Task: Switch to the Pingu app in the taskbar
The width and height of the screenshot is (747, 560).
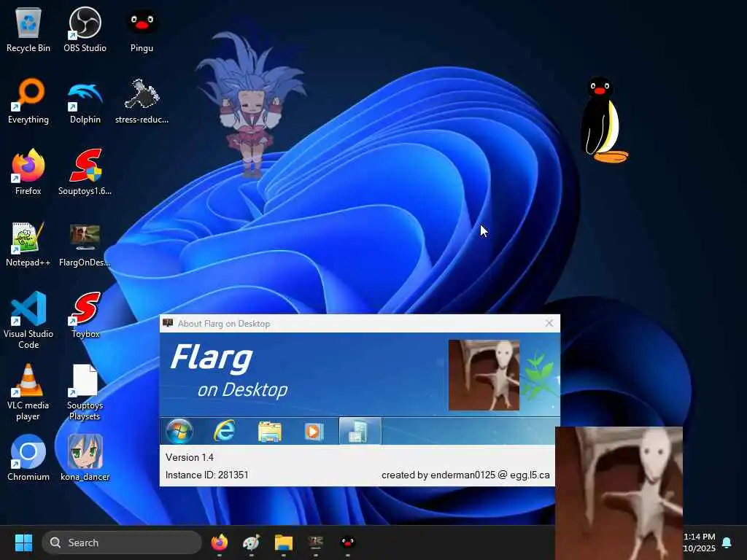Action: pyautogui.click(x=348, y=542)
